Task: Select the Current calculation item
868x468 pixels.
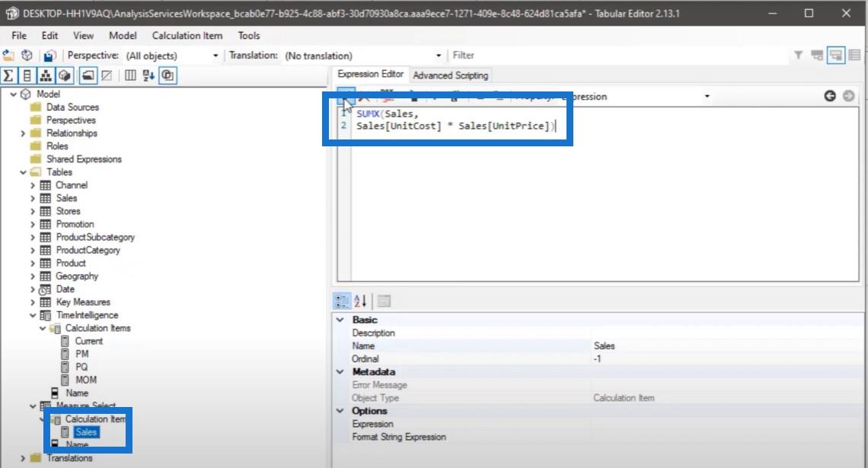Action: 88,341
